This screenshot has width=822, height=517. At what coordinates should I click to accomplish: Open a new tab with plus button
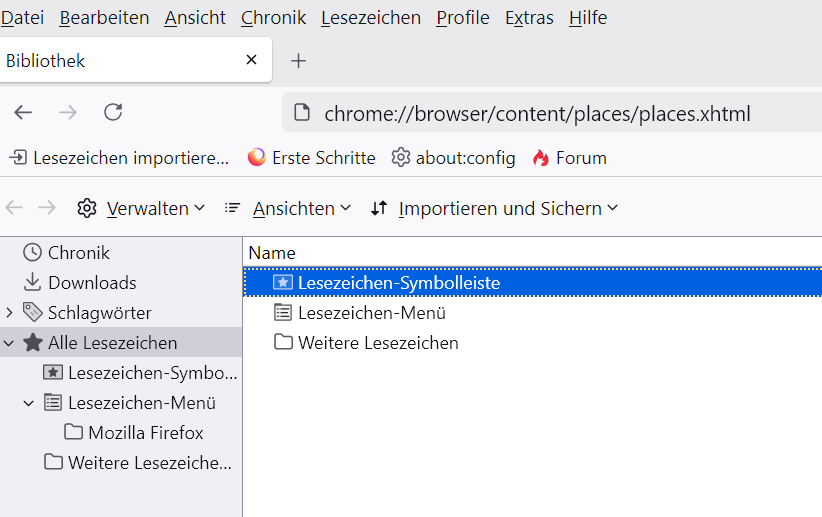pyautogui.click(x=297, y=61)
